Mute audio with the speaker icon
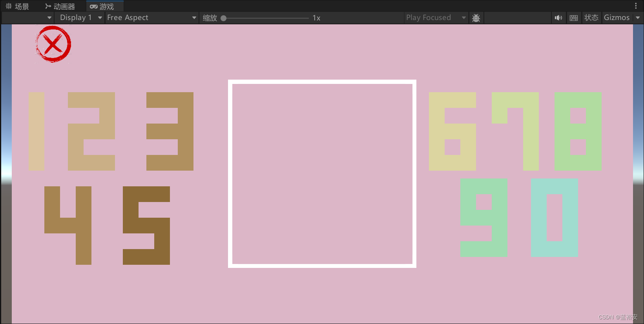This screenshot has width=644, height=324. click(558, 18)
